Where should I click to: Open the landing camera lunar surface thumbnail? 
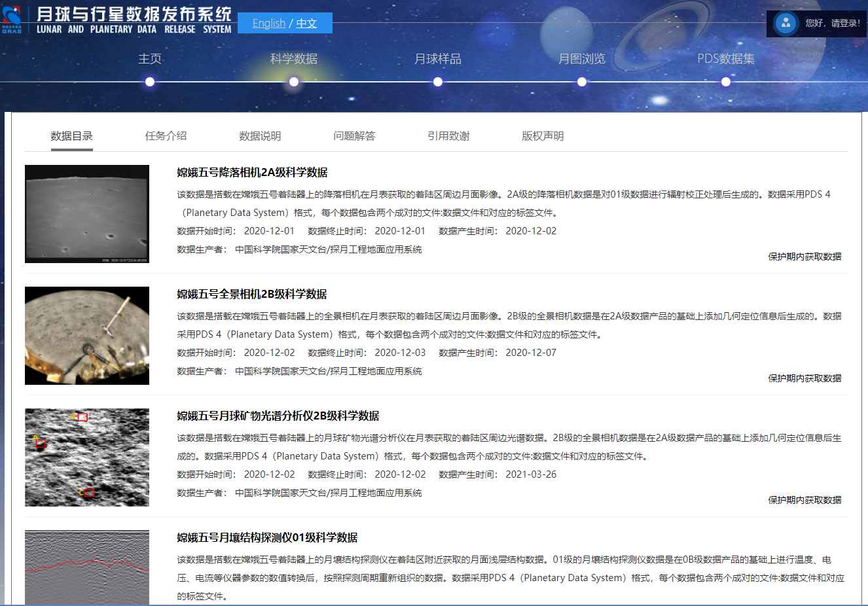point(87,214)
